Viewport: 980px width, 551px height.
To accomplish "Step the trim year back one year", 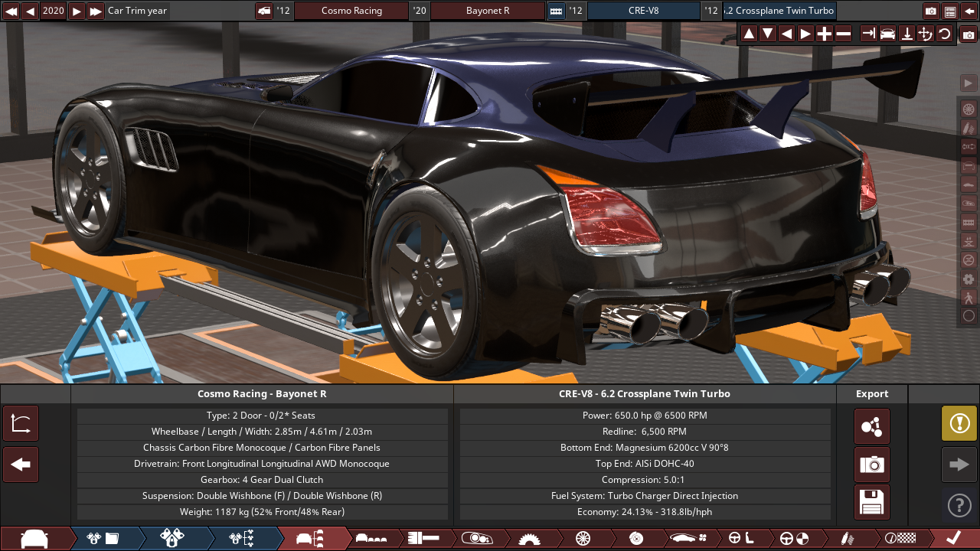I will click(x=31, y=11).
